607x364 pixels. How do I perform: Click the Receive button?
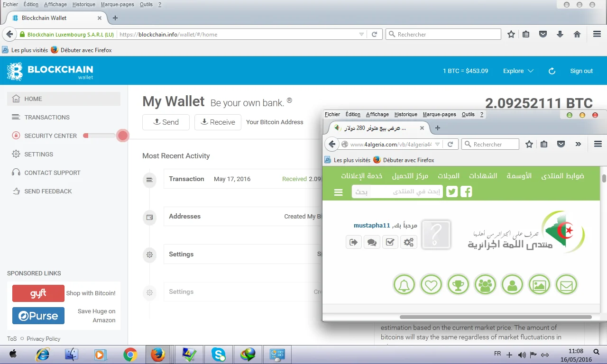point(218,122)
